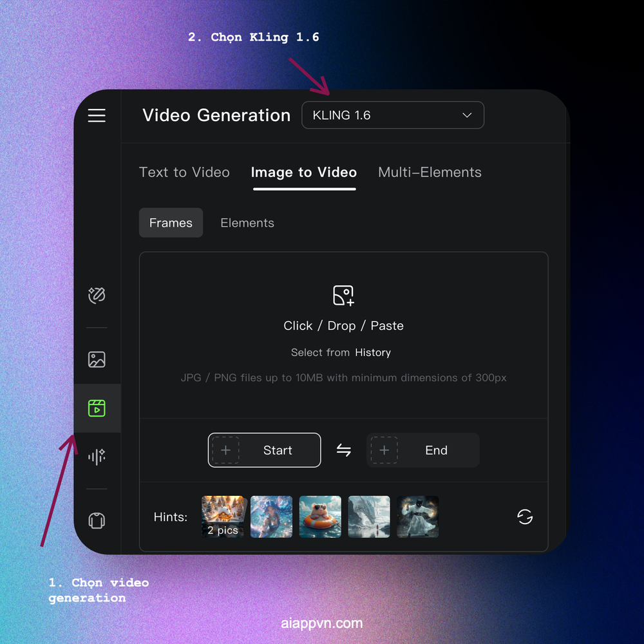The height and width of the screenshot is (644, 644).
Task: Open the 2 pics hint thumbnail
Action: pyautogui.click(x=223, y=516)
